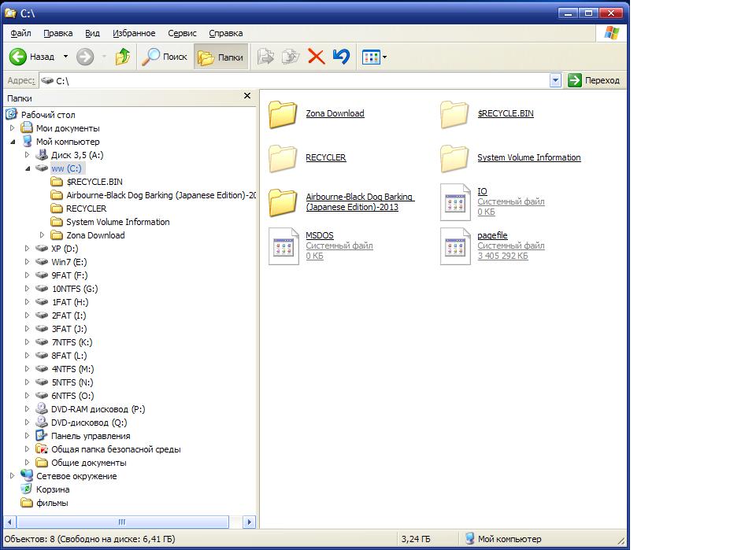
Task: Open the Файл menu
Action: tap(20, 33)
